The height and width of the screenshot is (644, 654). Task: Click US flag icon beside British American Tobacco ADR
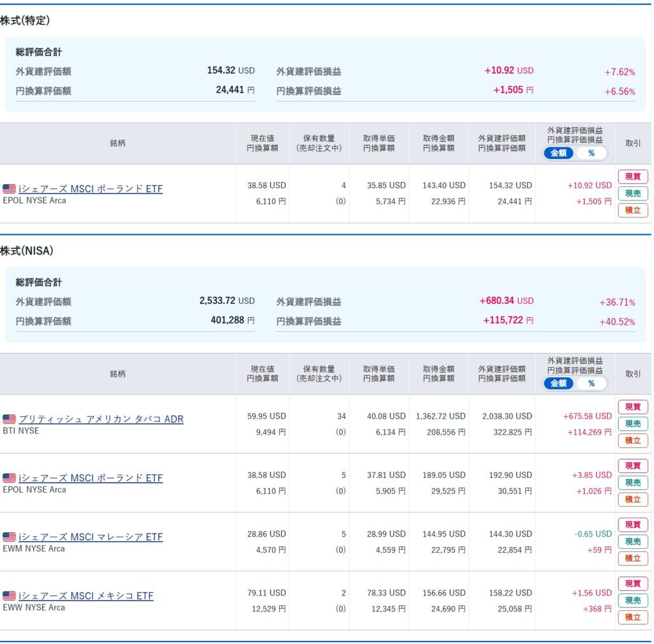pos(9,419)
